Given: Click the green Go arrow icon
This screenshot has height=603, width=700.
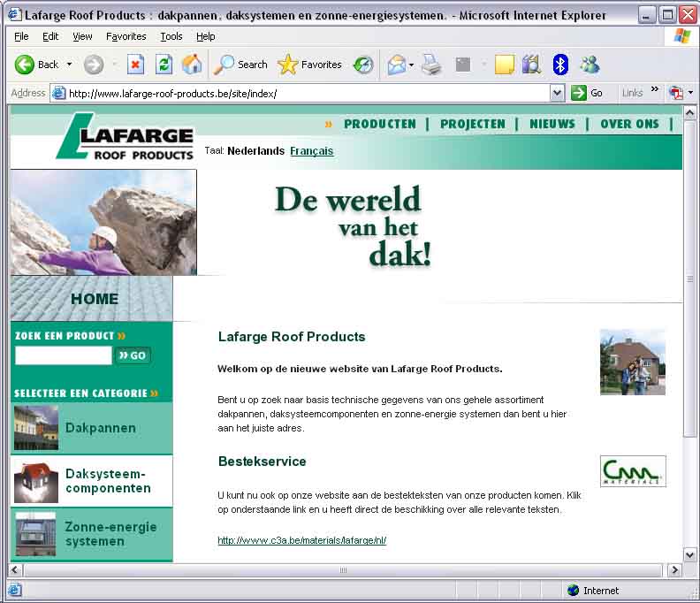Looking at the screenshot, I should [579, 93].
